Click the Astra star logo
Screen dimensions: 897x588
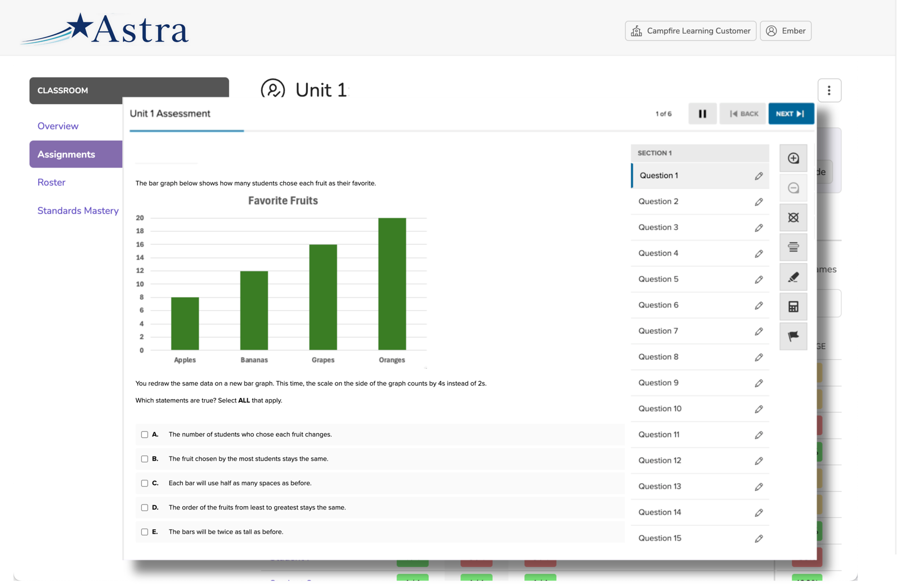click(x=105, y=29)
